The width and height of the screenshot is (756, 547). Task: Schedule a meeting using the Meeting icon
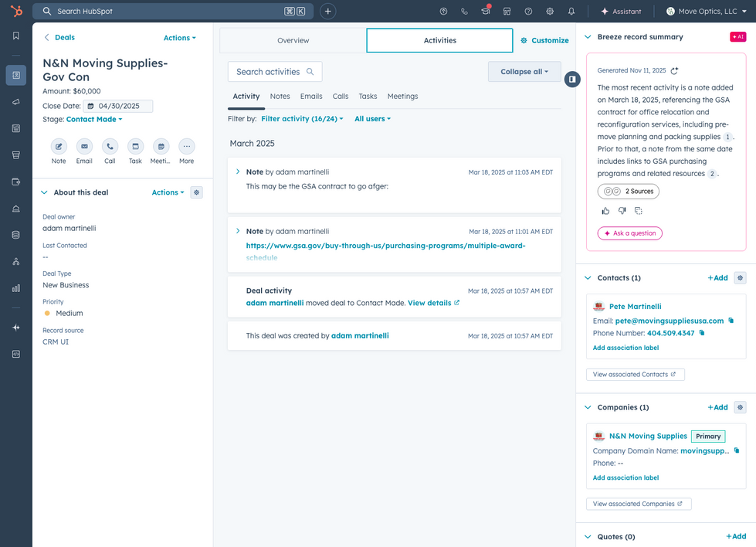point(161,146)
